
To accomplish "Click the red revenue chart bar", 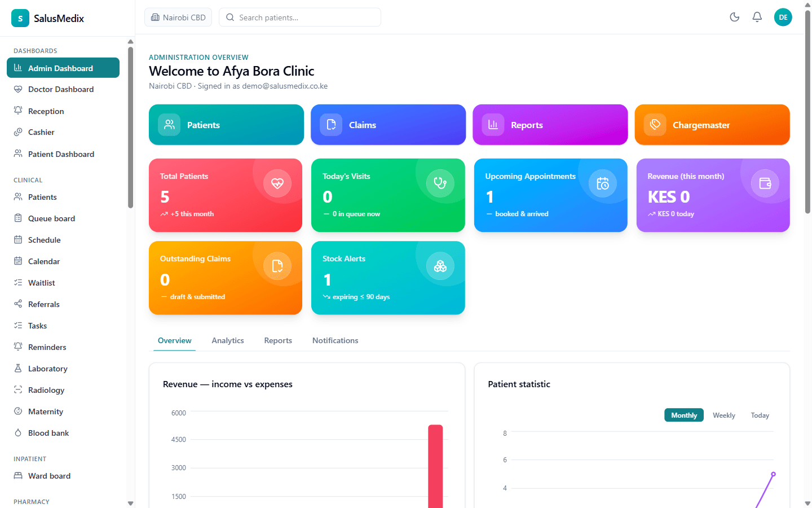I will 435,466.
